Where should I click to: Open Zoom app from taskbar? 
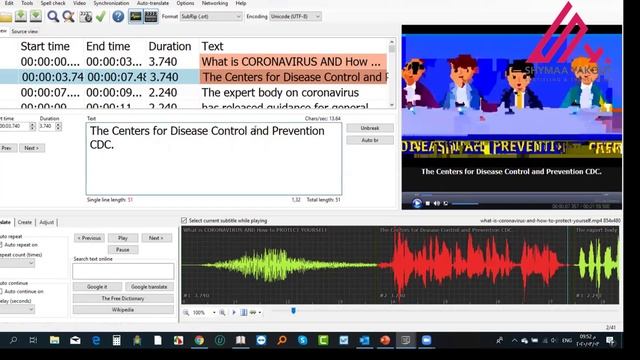427,340
